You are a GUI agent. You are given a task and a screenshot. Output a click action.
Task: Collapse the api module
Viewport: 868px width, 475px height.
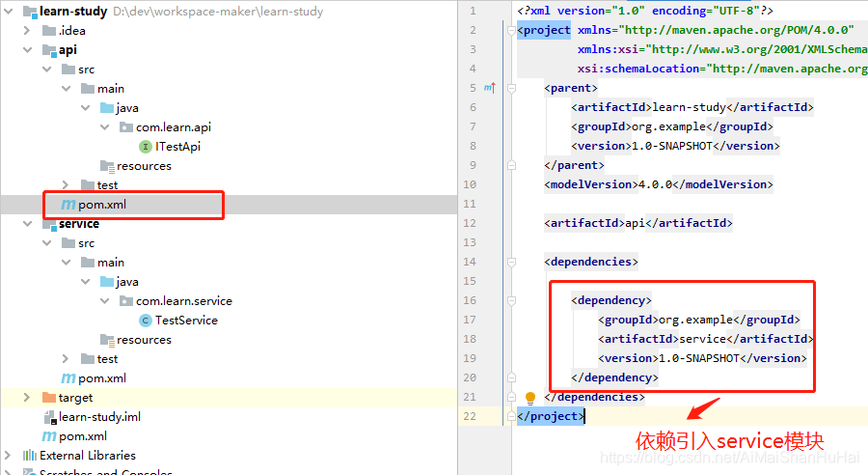click(x=28, y=50)
